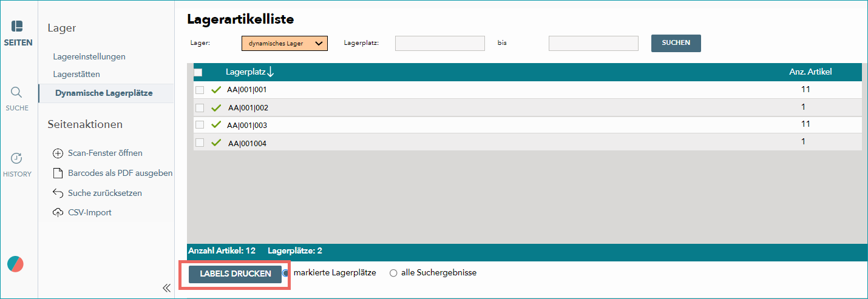
Task: Open the dynamisches Lager dropdown
Action: (x=285, y=43)
